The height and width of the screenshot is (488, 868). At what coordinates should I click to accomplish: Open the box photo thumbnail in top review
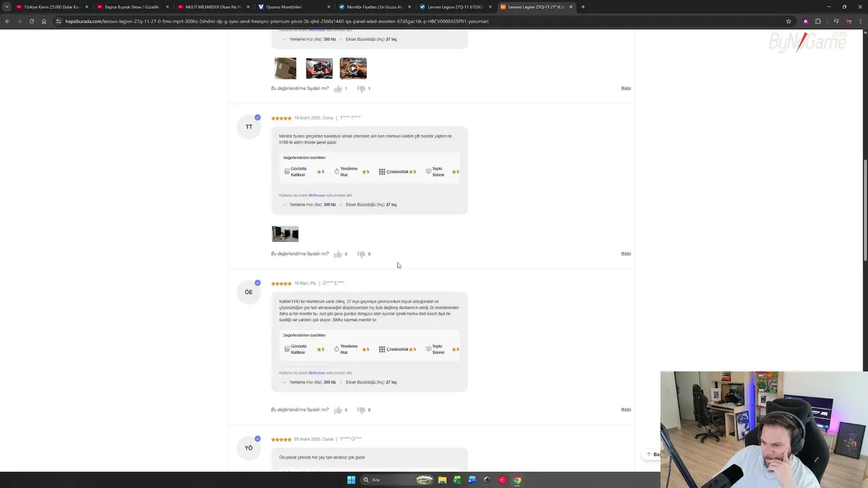click(x=285, y=68)
